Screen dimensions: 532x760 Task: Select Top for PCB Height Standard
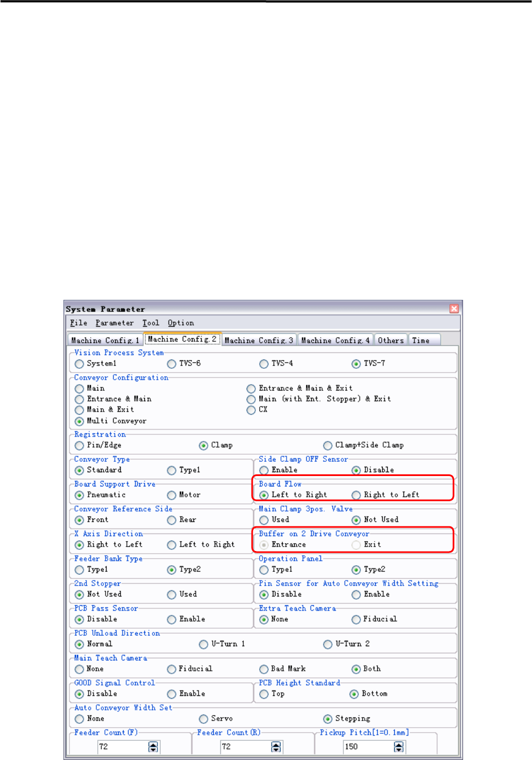point(264,694)
